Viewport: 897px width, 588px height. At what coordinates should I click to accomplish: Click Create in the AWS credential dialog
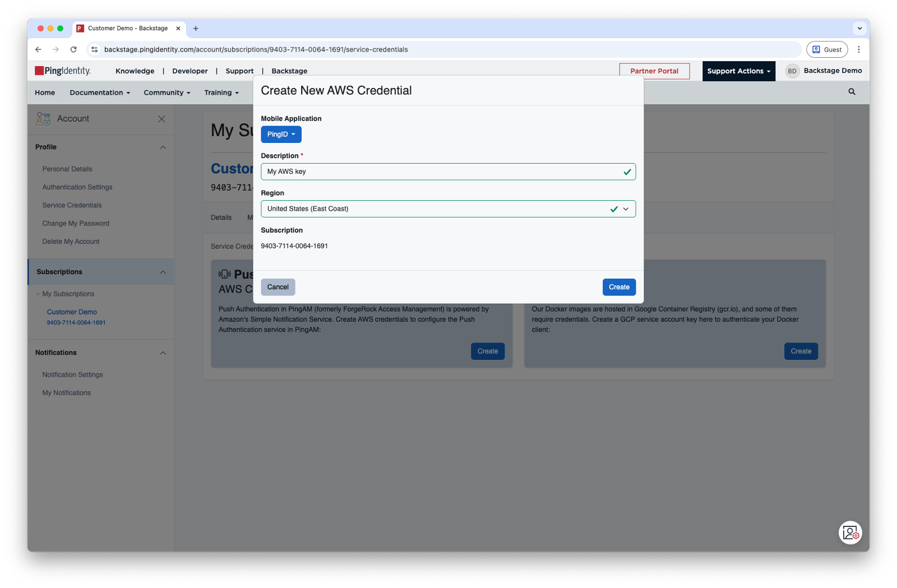pos(619,287)
